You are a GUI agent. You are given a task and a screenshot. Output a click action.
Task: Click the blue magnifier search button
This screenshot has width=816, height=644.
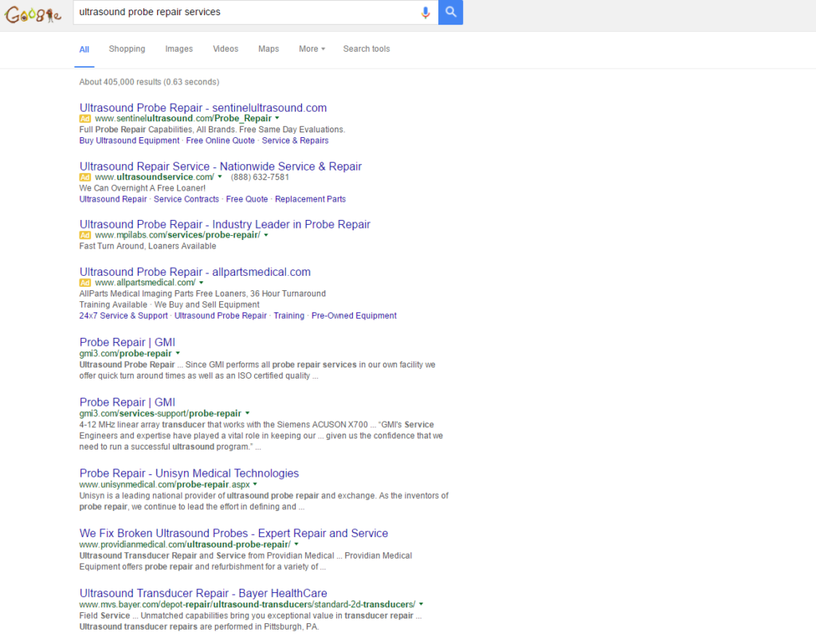(451, 12)
